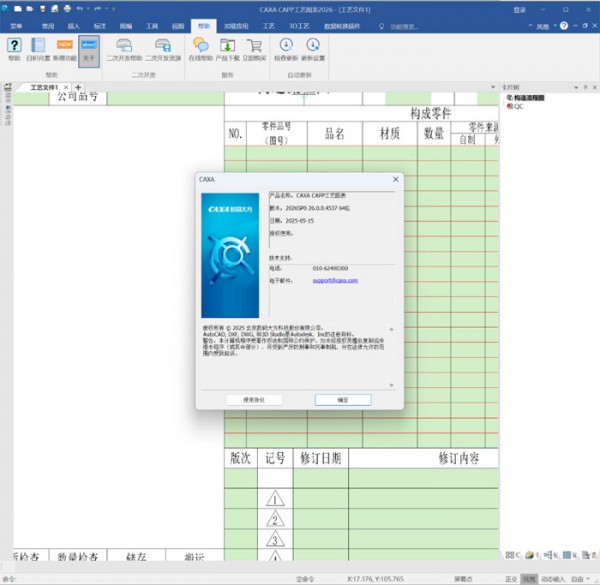The width and height of the screenshot is (600, 585).
Task: Open the 自由 snap mode dropdown in status bar
Action: coord(580,579)
